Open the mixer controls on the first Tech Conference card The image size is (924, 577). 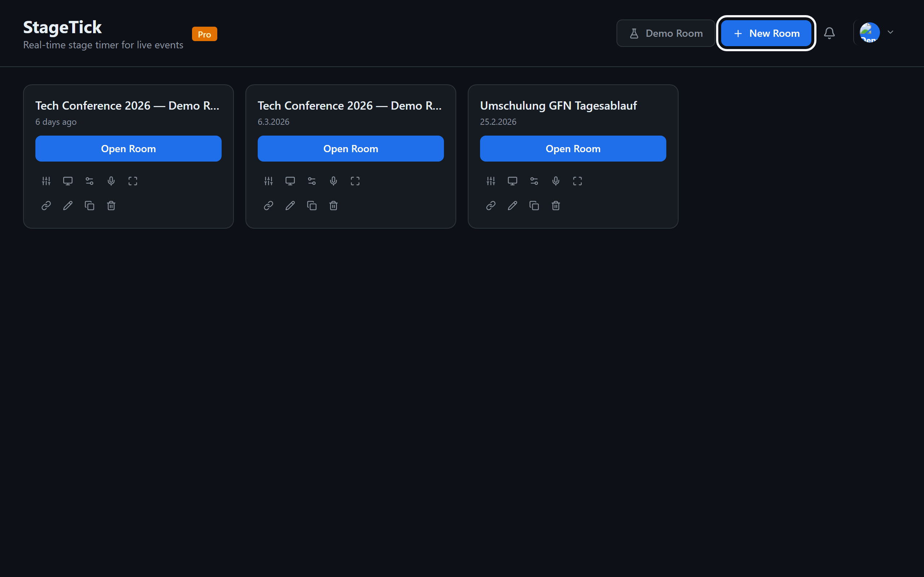46,181
